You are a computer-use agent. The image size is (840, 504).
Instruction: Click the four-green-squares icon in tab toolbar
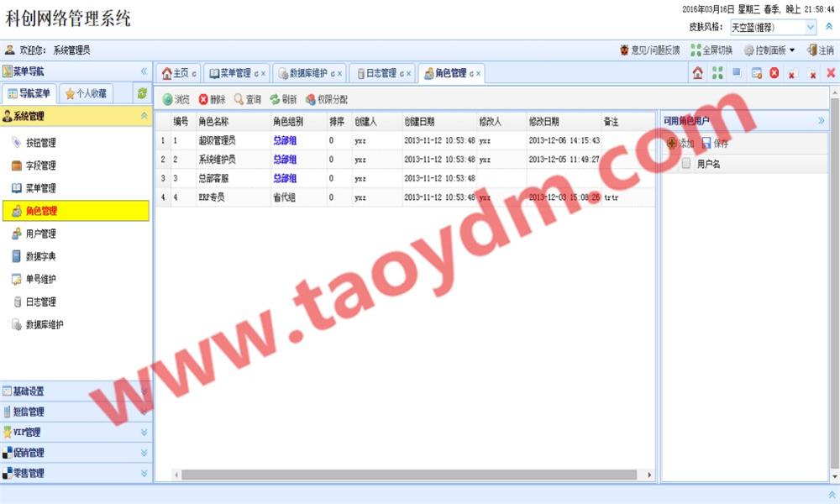[717, 73]
